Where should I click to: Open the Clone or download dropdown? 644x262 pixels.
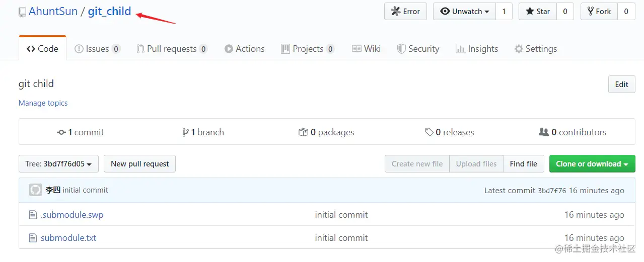tap(592, 164)
